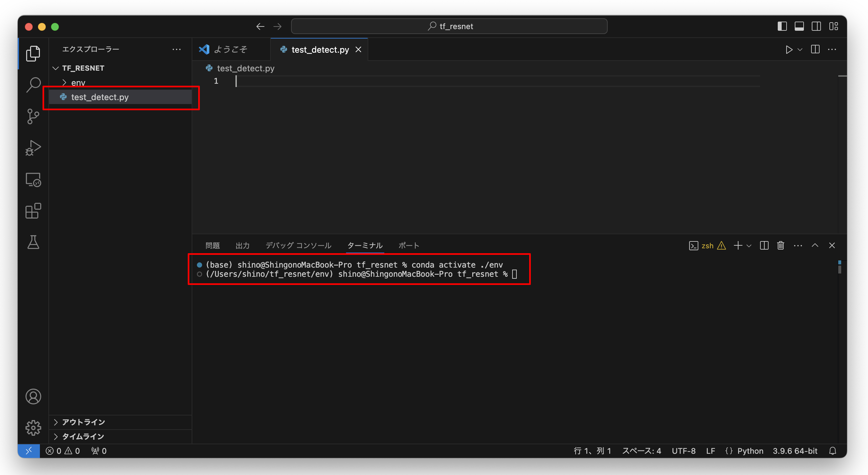Open the new terminal launch profile dropdown
The image size is (868, 475).
point(749,246)
